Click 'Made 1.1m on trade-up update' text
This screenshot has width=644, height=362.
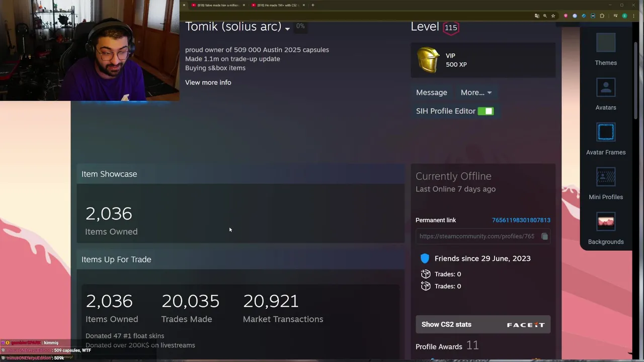[232, 59]
